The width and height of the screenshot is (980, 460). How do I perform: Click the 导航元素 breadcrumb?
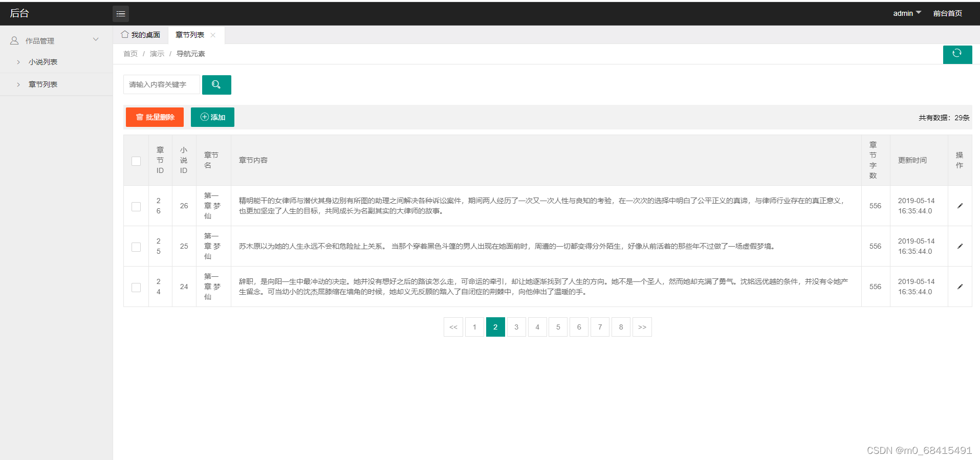(x=191, y=54)
